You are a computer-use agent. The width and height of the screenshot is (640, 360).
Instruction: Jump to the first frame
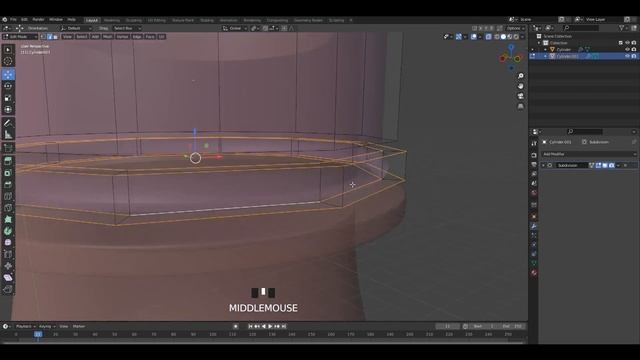250,326
